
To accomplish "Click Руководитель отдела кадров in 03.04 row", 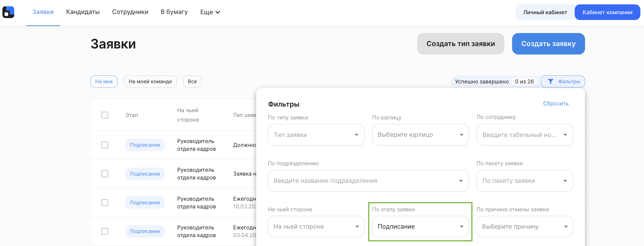I will coord(196,231).
